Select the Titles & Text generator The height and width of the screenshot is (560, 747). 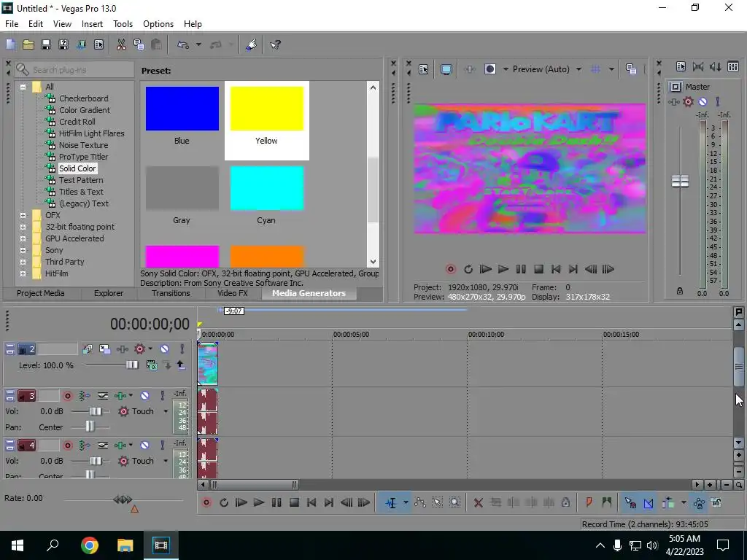click(x=81, y=192)
